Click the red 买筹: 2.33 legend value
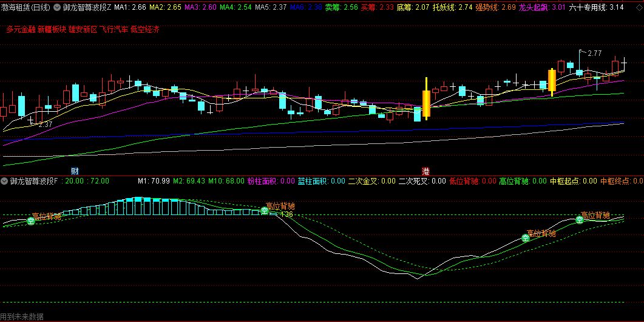This screenshot has width=644, height=322. click(x=378, y=7)
